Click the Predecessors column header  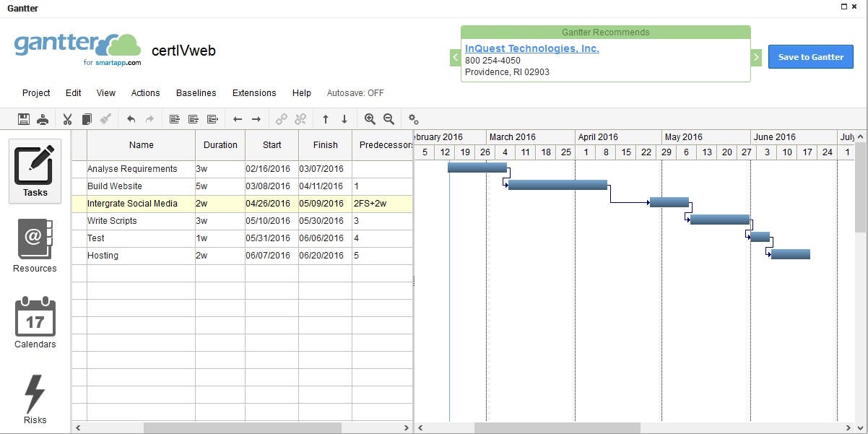pyautogui.click(x=383, y=145)
